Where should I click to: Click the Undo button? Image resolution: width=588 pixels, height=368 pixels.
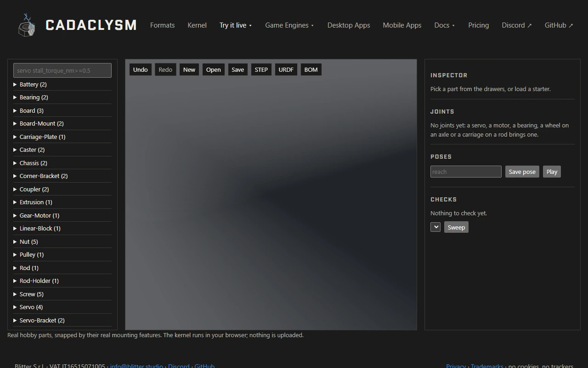(141, 70)
